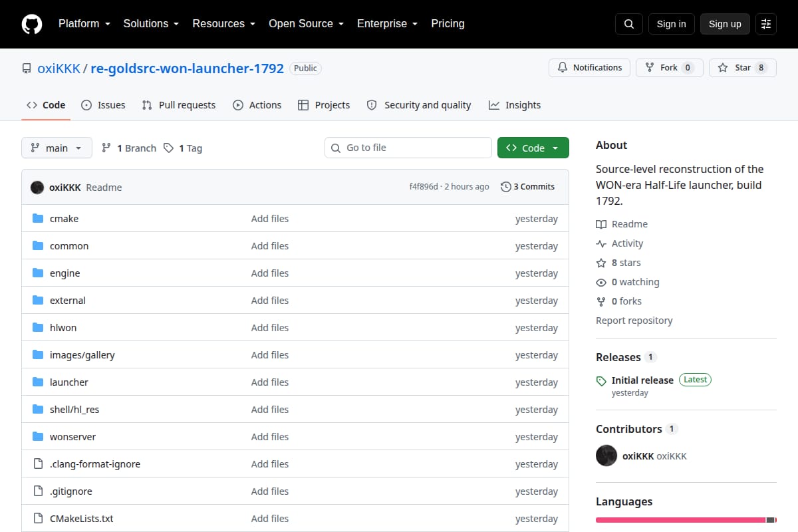The image size is (798, 532).
Task: Open the Contributors heading link
Action: pyautogui.click(x=629, y=429)
